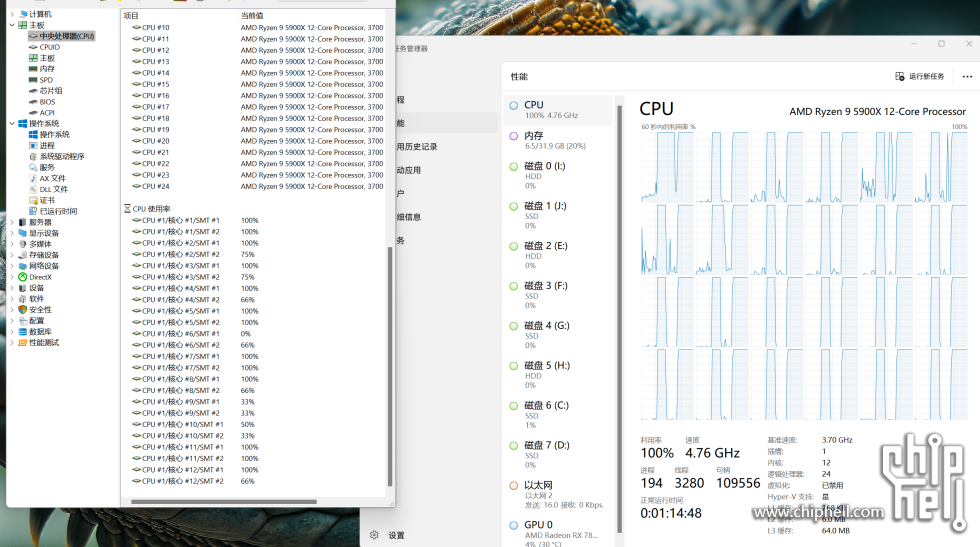The width and height of the screenshot is (980, 547).
Task: Select the CPU 使用率 group header row
Action: (x=253, y=209)
